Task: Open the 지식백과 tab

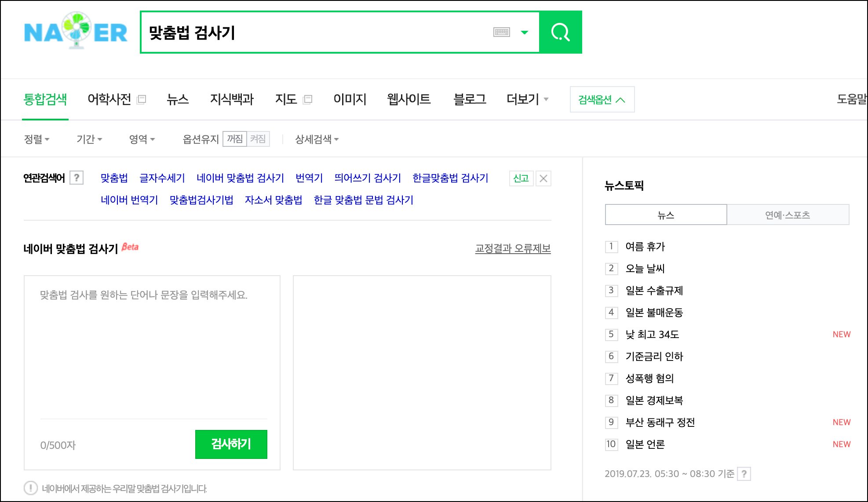Action: coord(232,99)
